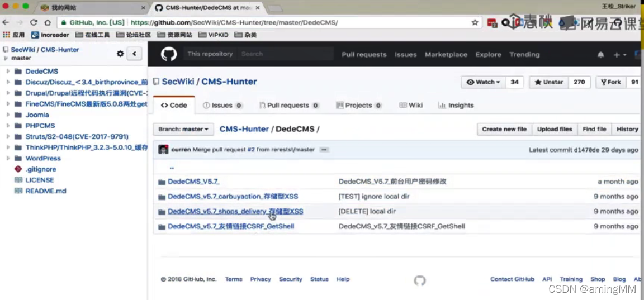Open the Projects tab
This screenshot has width=644, height=300.
pos(359,106)
